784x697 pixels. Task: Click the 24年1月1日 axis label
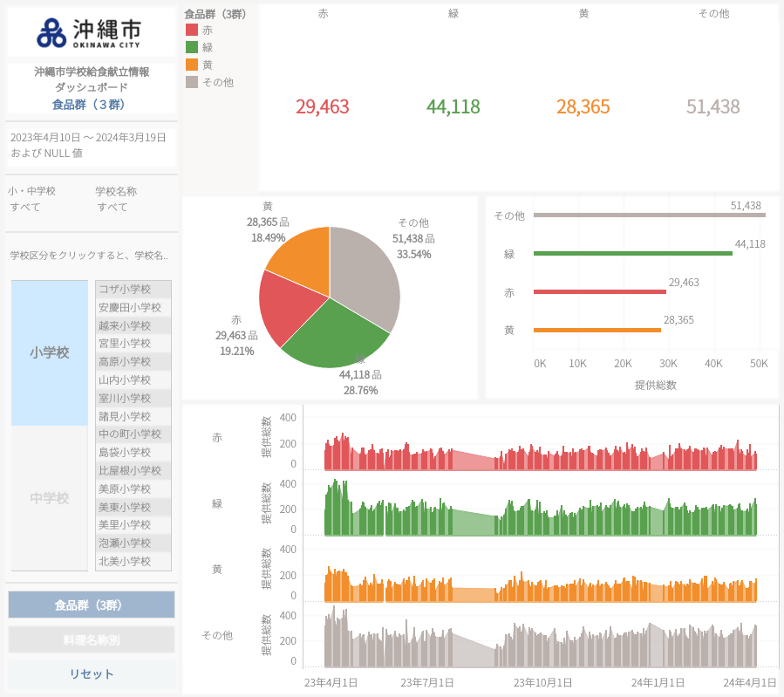pyautogui.click(x=658, y=682)
